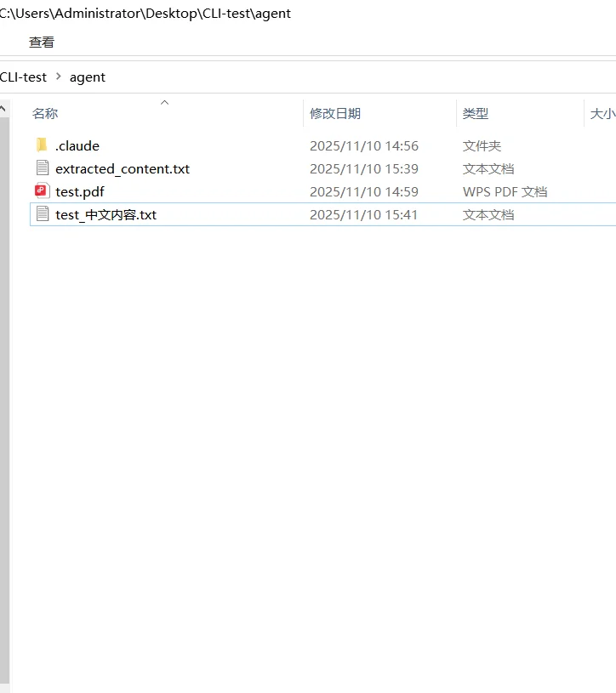The height and width of the screenshot is (693, 616).
Task: Click the extracted_content.txt file name
Action: click(123, 169)
